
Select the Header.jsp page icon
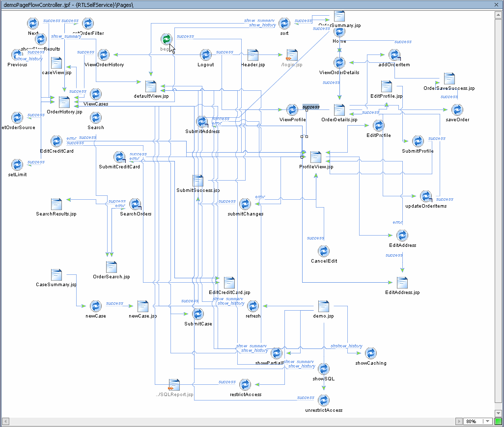click(x=253, y=55)
